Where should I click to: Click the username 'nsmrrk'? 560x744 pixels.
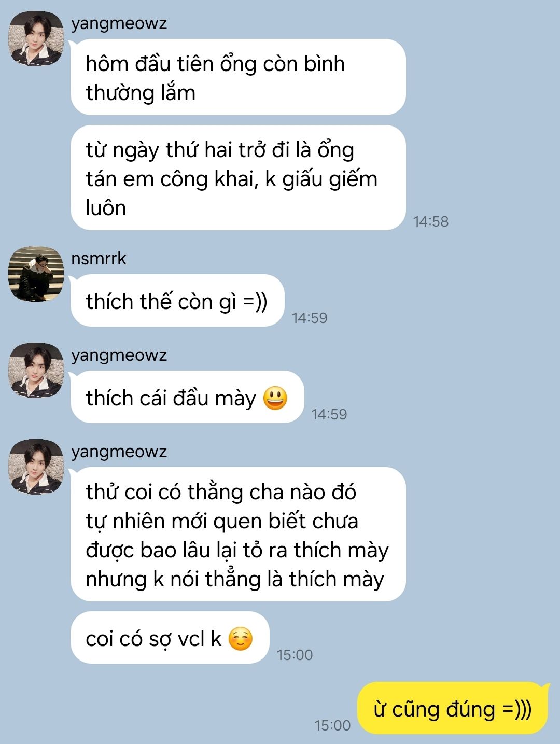pyautogui.click(x=99, y=258)
